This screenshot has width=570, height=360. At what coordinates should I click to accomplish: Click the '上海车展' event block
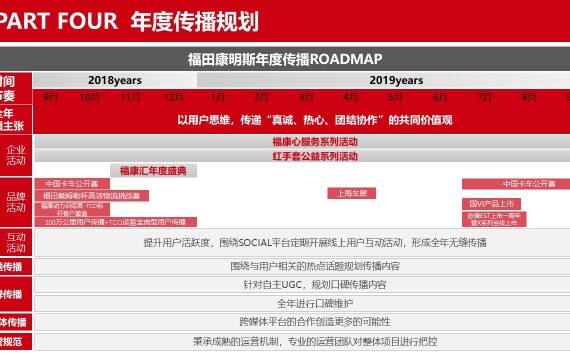[352, 193]
